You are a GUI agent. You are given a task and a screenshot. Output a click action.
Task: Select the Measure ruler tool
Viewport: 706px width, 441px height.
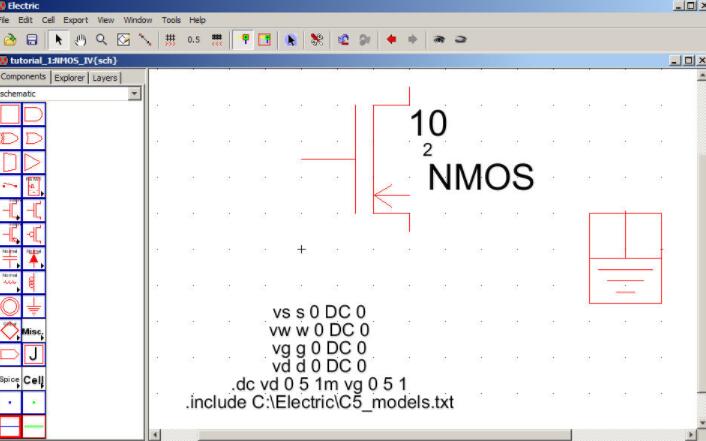[x=146, y=40]
